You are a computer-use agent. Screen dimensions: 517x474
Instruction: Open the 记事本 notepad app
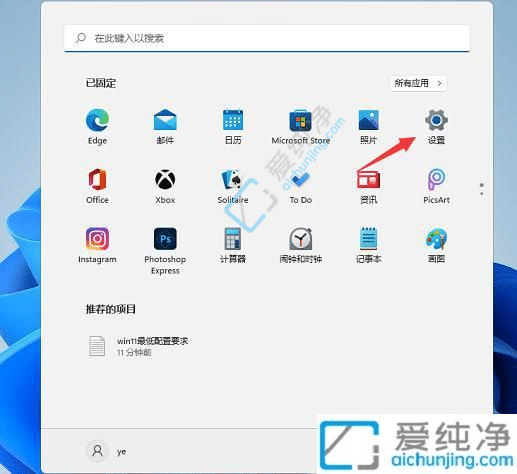coord(368,245)
